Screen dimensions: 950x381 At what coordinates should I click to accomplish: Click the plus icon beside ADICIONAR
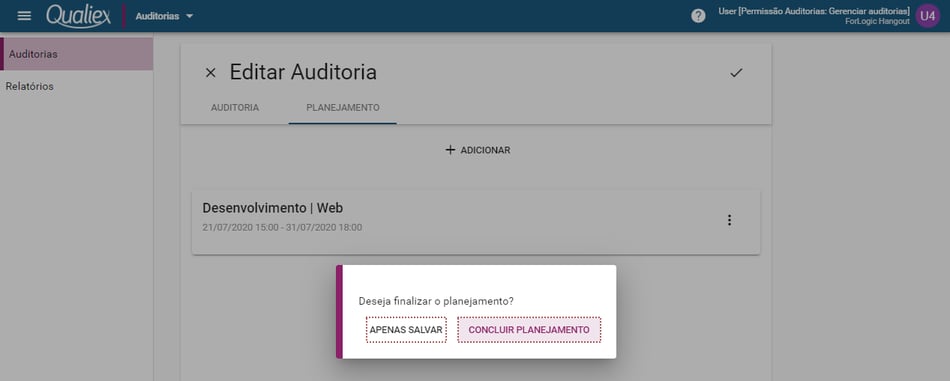[450, 150]
